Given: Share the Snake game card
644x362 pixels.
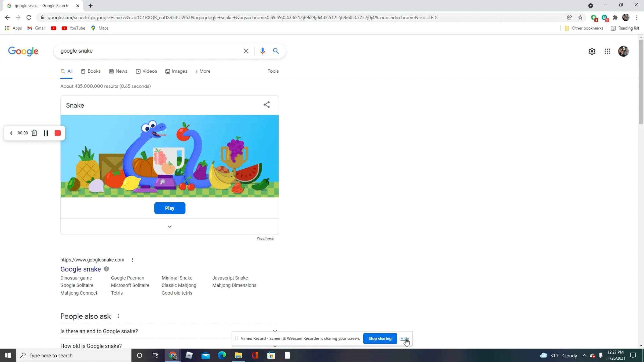Looking at the screenshot, I should 266,105.
